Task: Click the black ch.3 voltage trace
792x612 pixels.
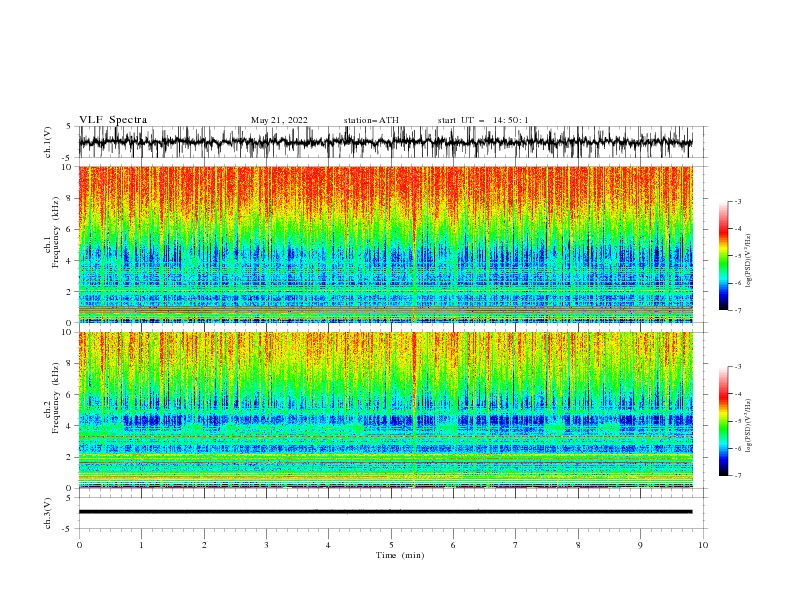Action: click(385, 512)
